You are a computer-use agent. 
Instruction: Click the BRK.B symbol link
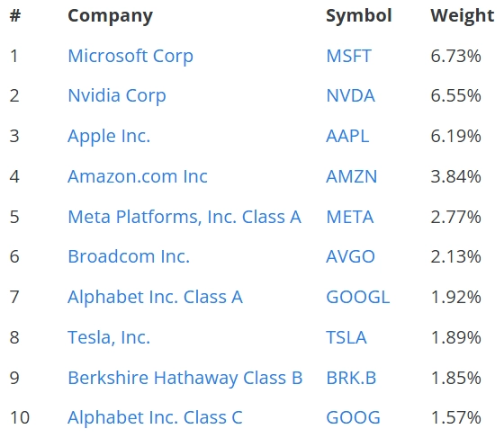pyautogui.click(x=351, y=378)
